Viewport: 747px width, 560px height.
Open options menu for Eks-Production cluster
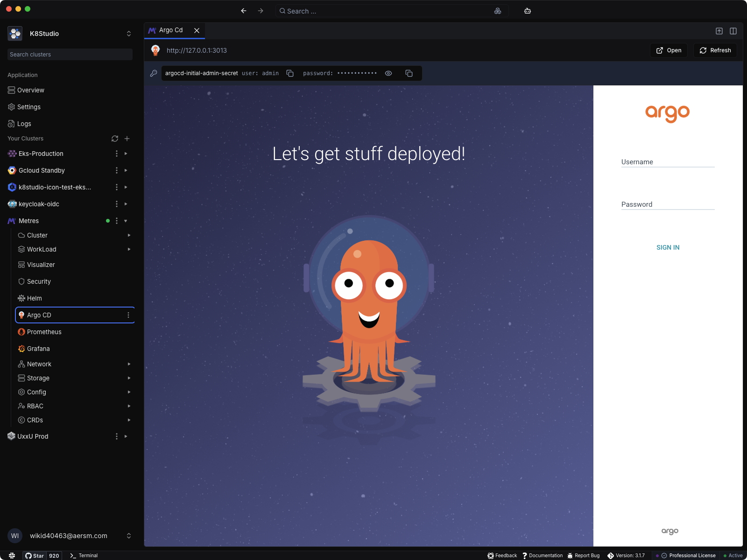click(x=117, y=154)
